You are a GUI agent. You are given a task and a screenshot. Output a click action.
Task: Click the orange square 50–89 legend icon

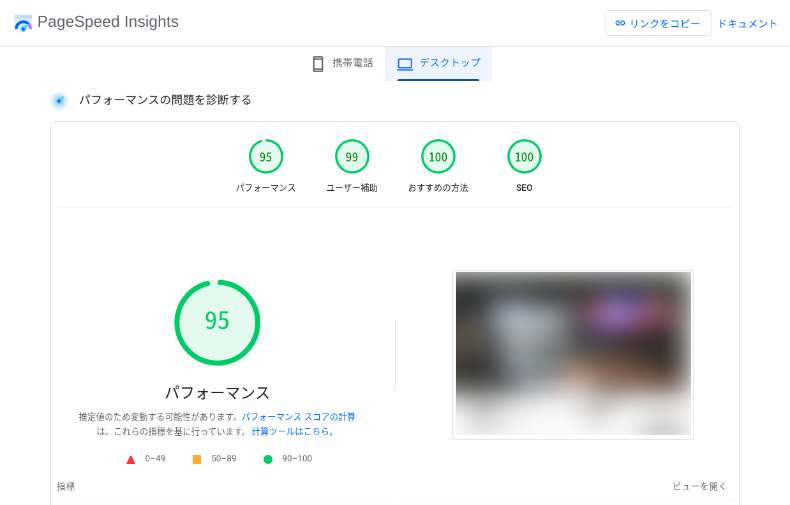click(x=197, y=459)
